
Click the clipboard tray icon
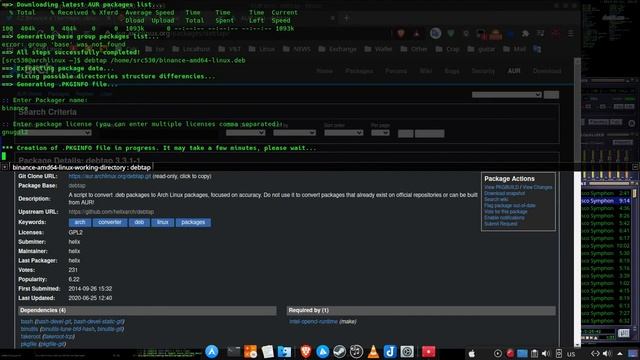[x=534, y=353]
